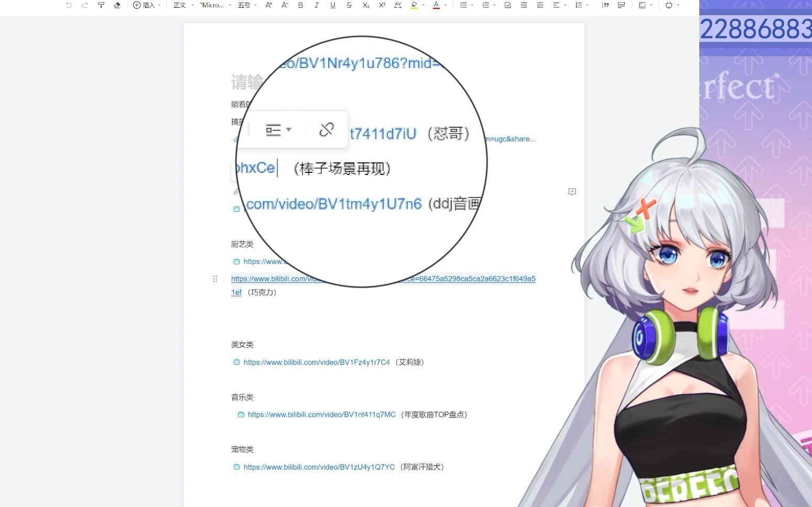812x507 pixels.
Task: Toggle bold formatting
Action: (x=300, y=5)
